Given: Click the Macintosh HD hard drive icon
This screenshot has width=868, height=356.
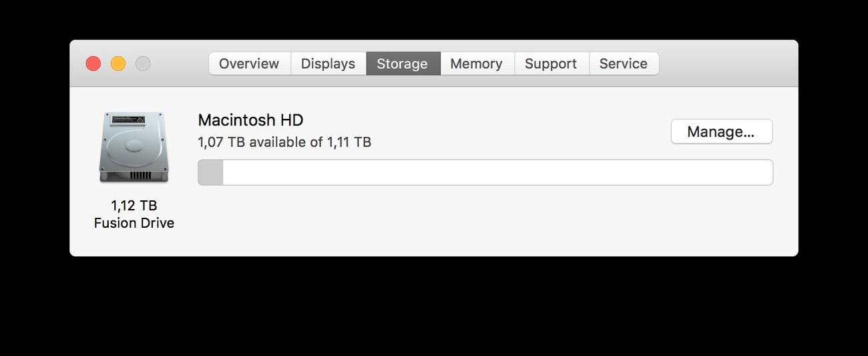Looking at the screenshot, I should click(x=134, y=147).
